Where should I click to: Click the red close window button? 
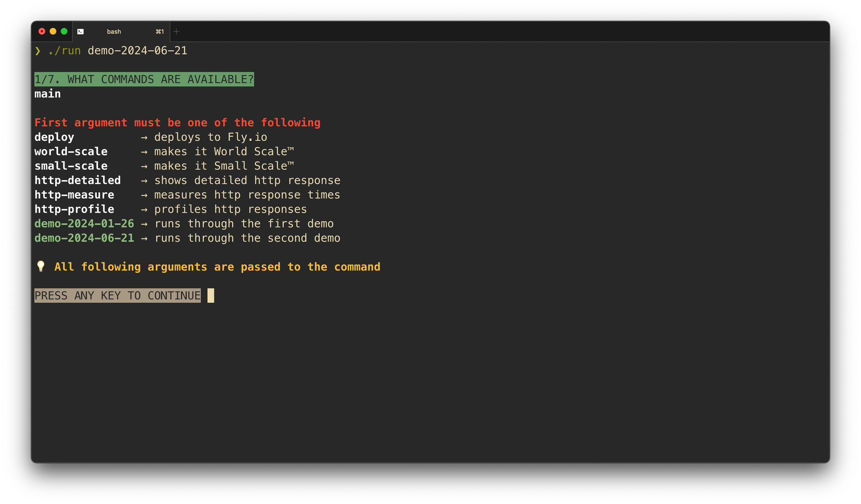pyautogui.click(x=42, y=31)
